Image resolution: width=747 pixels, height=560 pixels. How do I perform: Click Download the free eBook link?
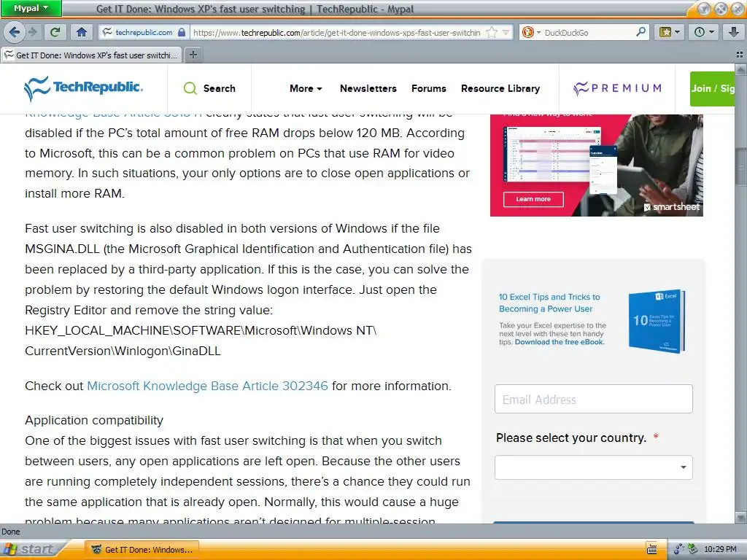click(560, 342)
